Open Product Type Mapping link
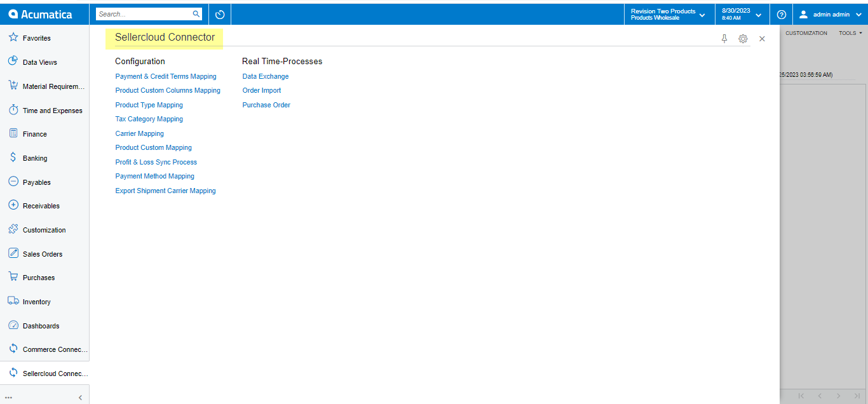The width and height of the screenshot is (868, 404). coord(149,105)
